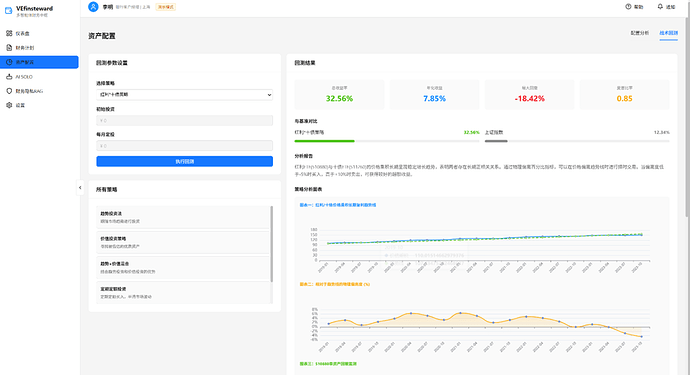Click the large green 32.56% return figure

click(x=339, y=99)
